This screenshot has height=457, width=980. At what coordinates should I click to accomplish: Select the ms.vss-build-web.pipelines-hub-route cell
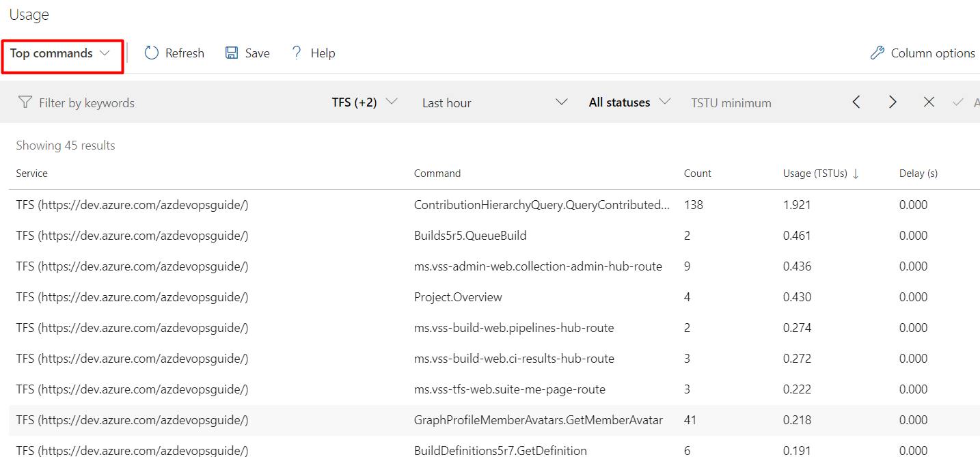click(x=514, y=328)
